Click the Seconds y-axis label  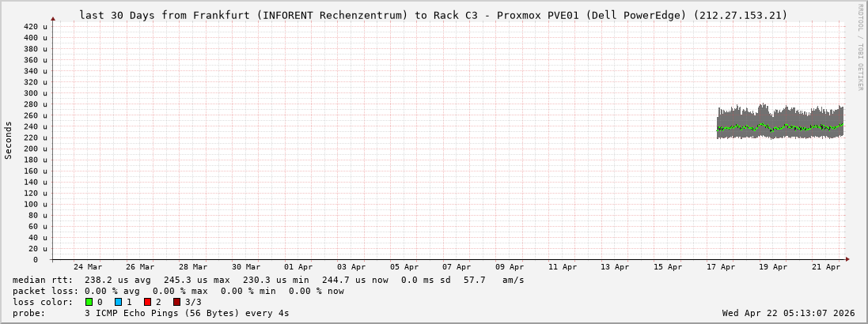click(x=9, y=140)
